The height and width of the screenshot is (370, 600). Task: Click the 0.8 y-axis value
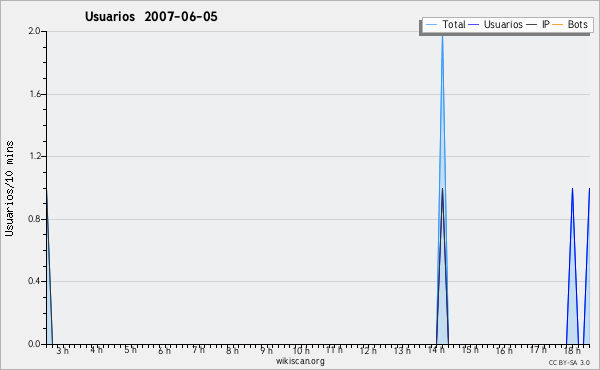[34, 219]
